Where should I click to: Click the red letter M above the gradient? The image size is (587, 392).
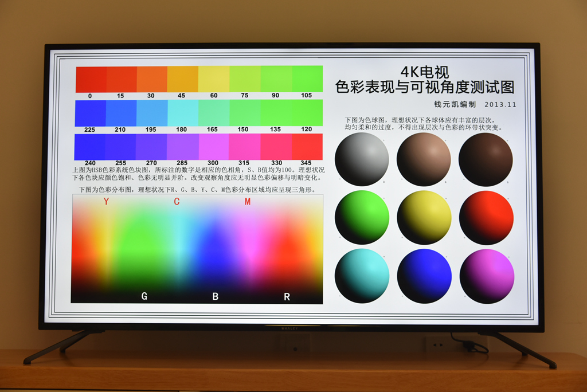[248, 202]
